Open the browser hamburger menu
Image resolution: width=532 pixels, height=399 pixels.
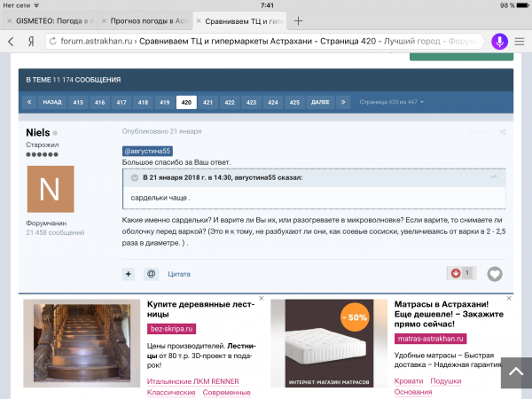coord(520,42)
